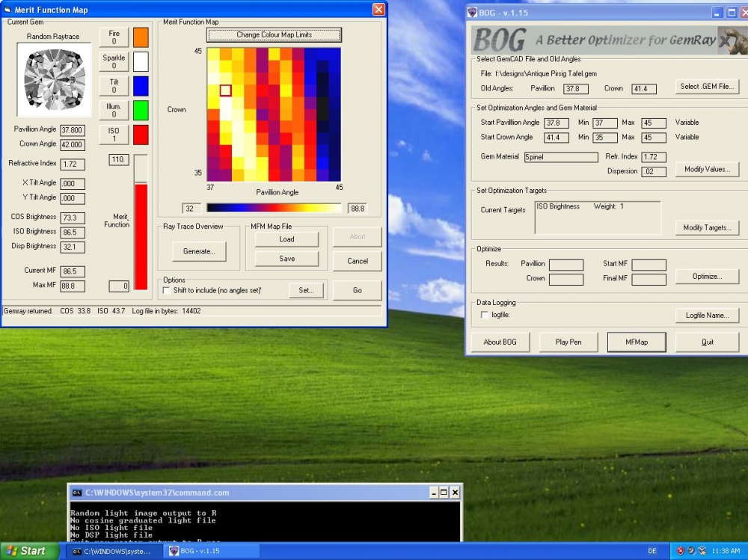This screenshot has width=748, height=560.
Task: Click the red Merit Function level bar
Action: coord(141,236)
